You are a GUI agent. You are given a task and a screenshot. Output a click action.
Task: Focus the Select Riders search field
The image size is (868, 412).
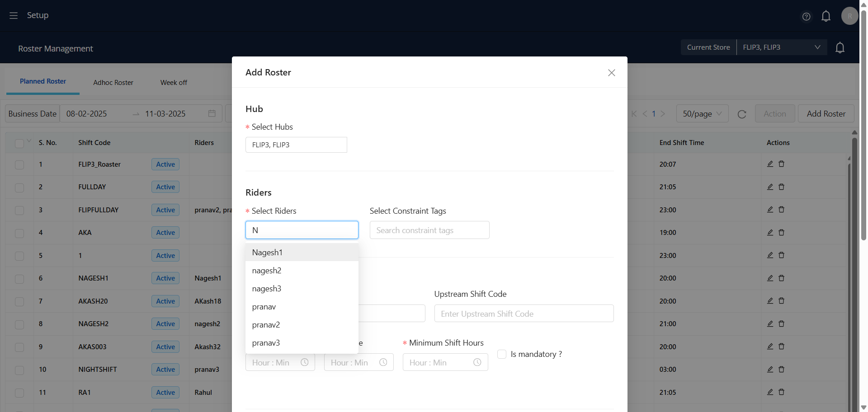coord(302,230)
